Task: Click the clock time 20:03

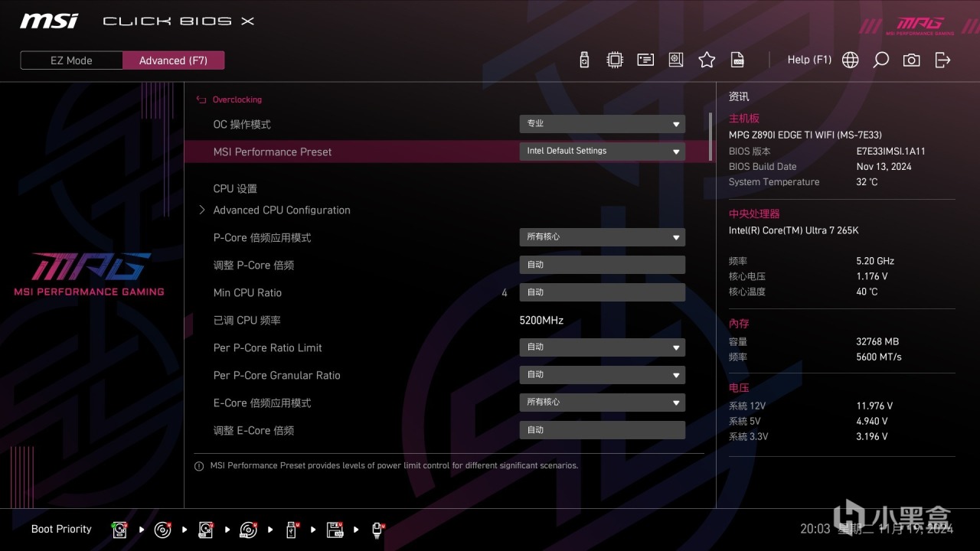Action: (815, 529)
